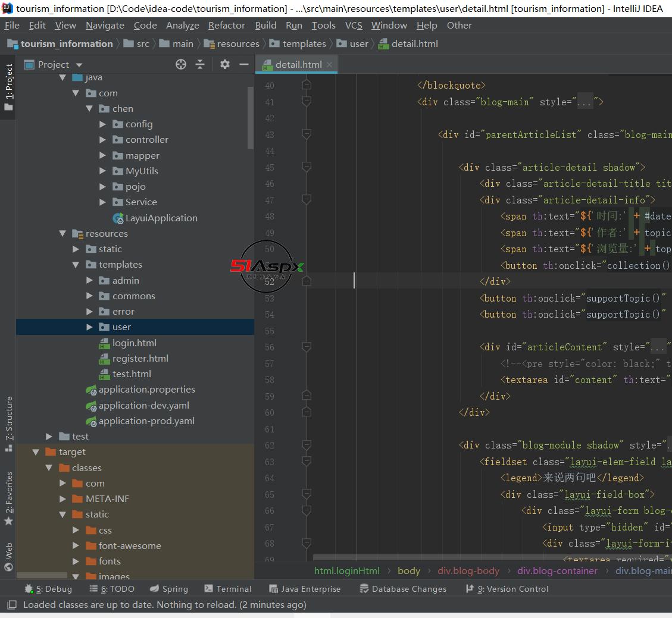Viewport: 672px width, 618px height.
Task: Toggle tool window bars icon in status bar
Action: (11, 605)
